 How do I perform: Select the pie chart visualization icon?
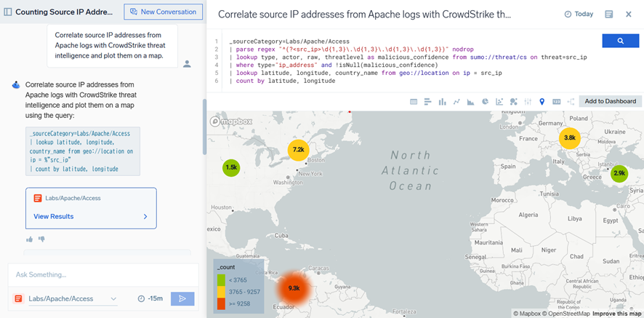pos(485,102)
